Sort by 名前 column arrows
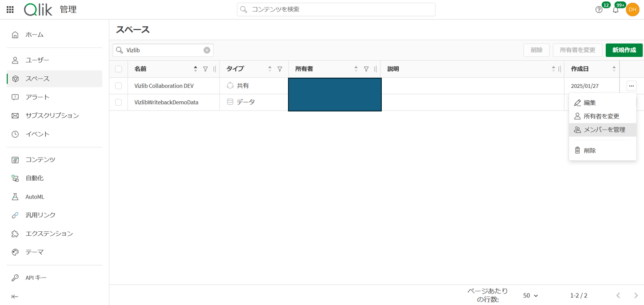The image size is (644, 305). tap(196, 69)
